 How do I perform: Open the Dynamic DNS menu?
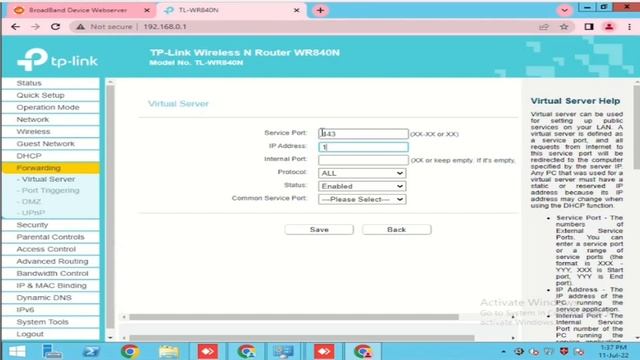point(51,298)
